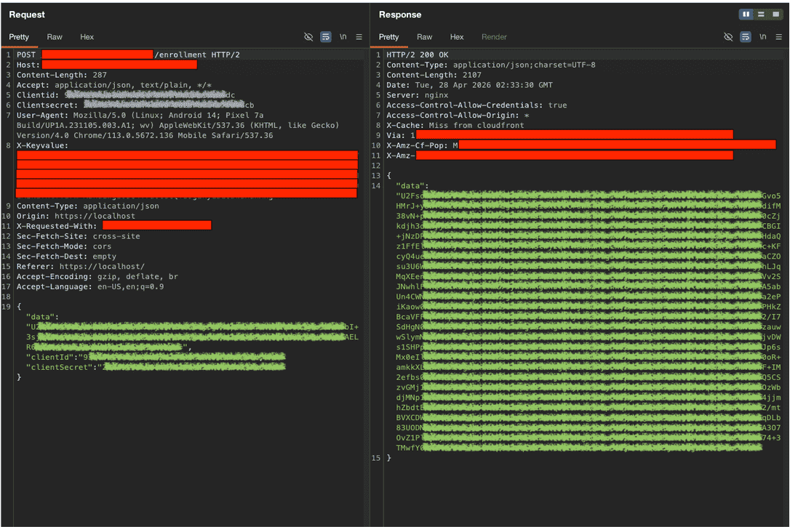The image size is (790, 532).
Task: Open Response panel hamburger options menu
Action: (x=779, y=37)
